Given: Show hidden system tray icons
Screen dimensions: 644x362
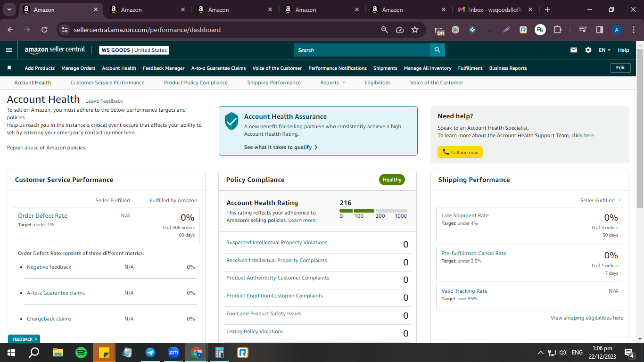Looking at the screenshot, I should coord(541,353).
